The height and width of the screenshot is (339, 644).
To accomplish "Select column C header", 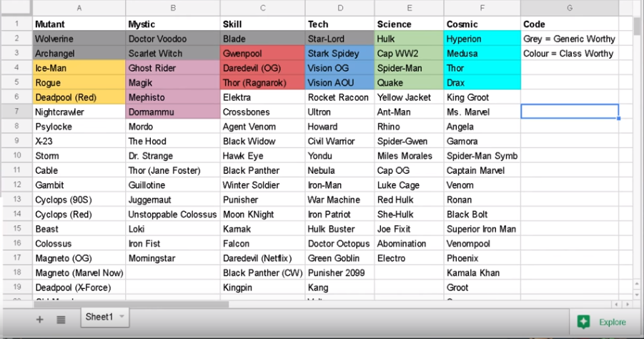I will (x=263, y=8).
